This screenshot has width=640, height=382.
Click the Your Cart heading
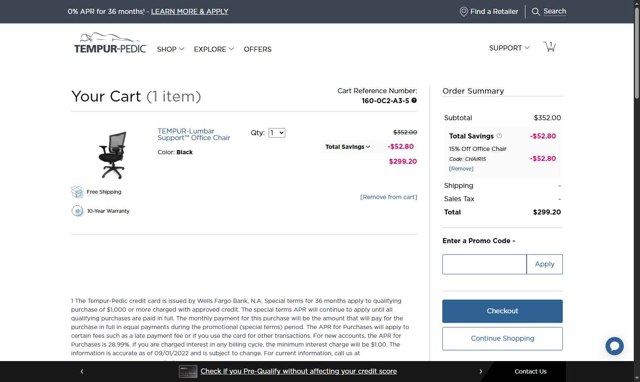(x=136, y=96)
